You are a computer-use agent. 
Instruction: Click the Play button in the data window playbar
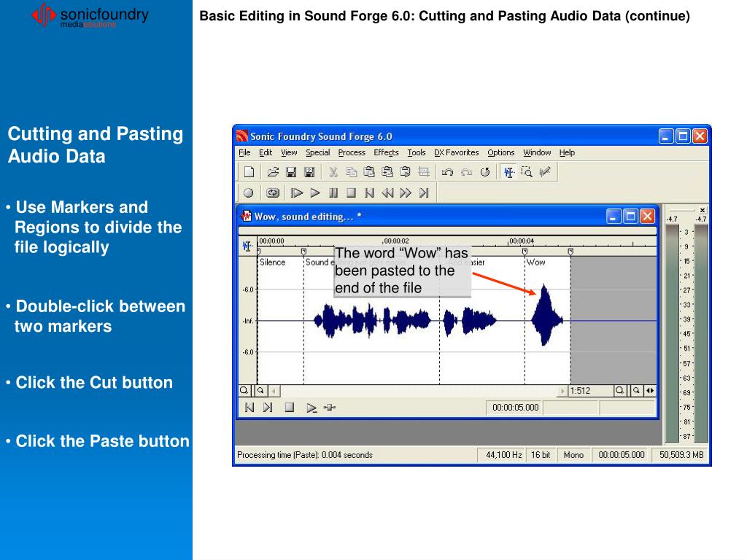[x=311, y=408]
